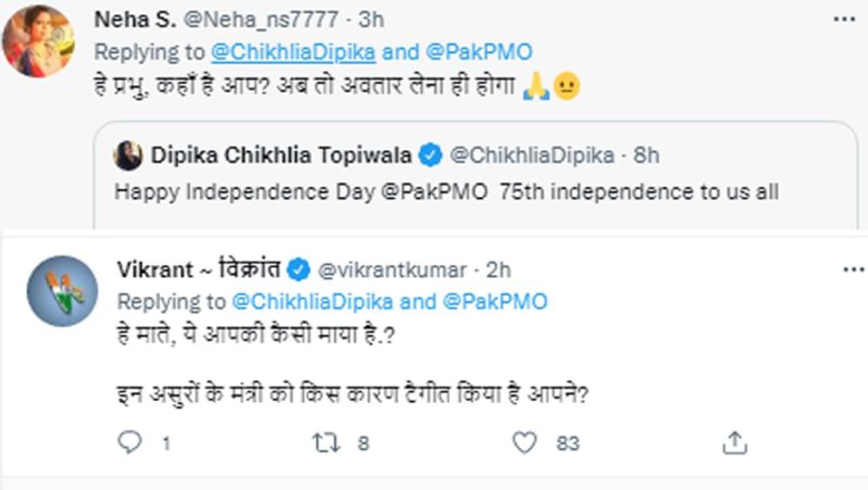Click the reply icon on Vikrant's tweet

129,443
